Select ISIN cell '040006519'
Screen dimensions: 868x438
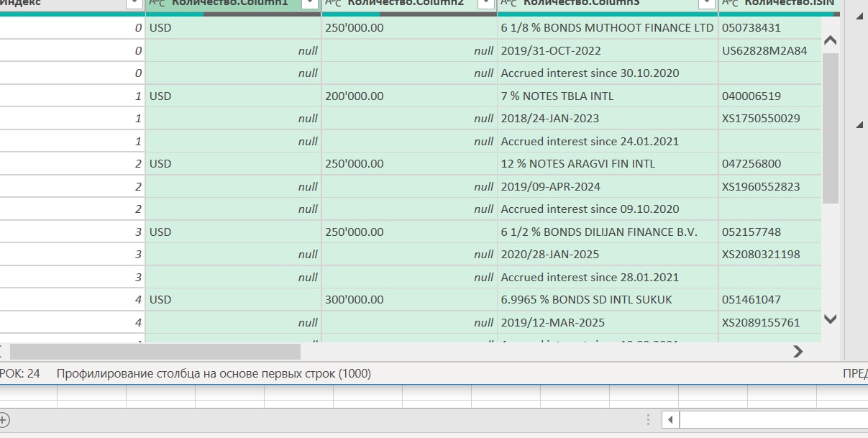pos(769,96)
